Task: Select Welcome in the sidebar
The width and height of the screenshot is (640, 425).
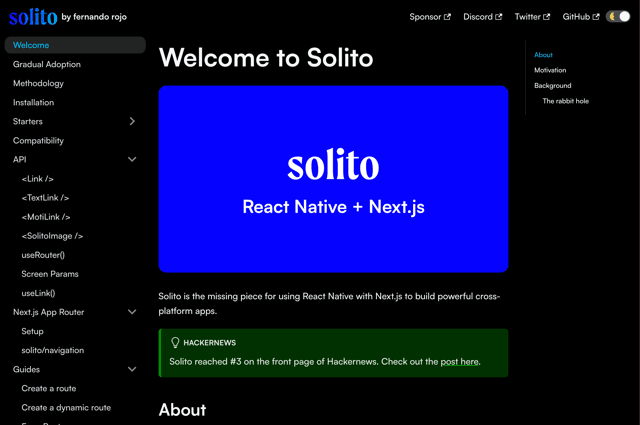Action: (75, 45)
